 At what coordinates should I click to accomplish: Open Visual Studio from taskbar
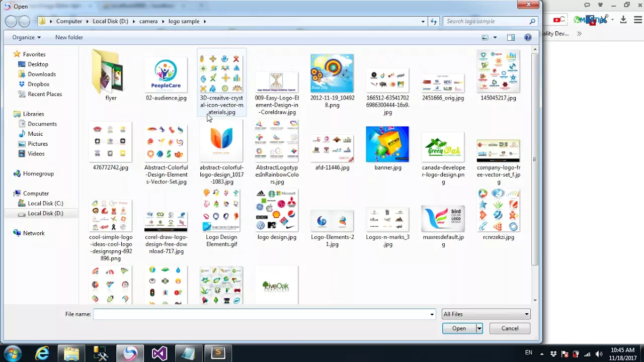tap(159, 353)
